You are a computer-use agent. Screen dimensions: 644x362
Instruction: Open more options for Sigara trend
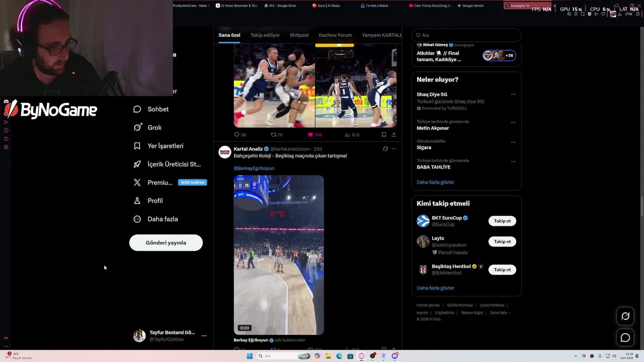[x=513, y=142]
